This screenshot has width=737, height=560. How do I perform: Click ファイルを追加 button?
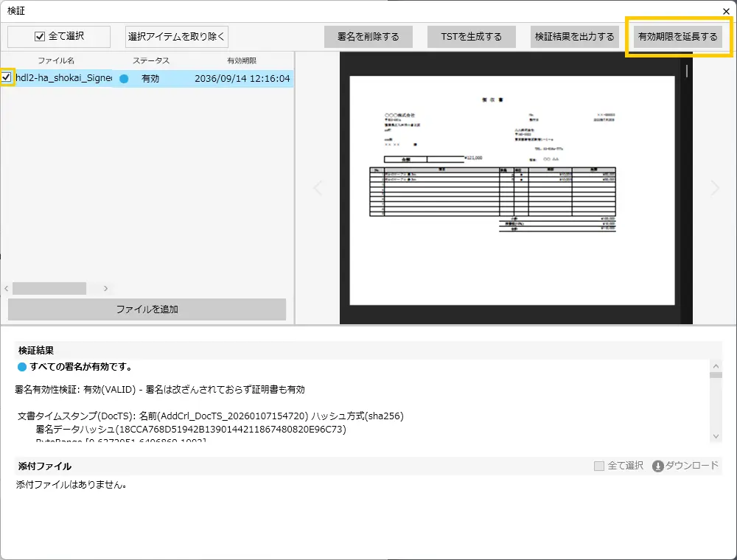click(147, 309)
